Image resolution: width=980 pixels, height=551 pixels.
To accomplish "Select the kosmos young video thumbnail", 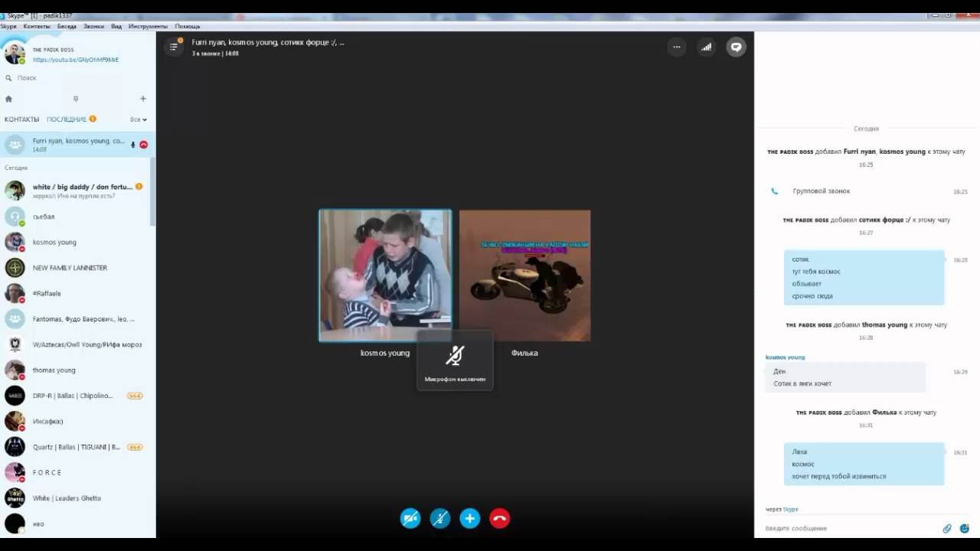I will point(385,275).
